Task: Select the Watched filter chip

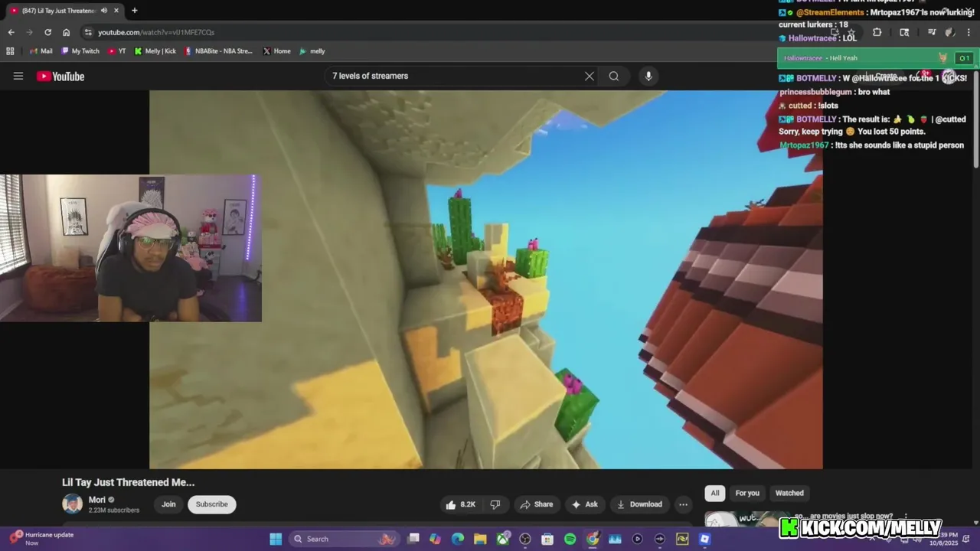Action: (x=789, y=493)
